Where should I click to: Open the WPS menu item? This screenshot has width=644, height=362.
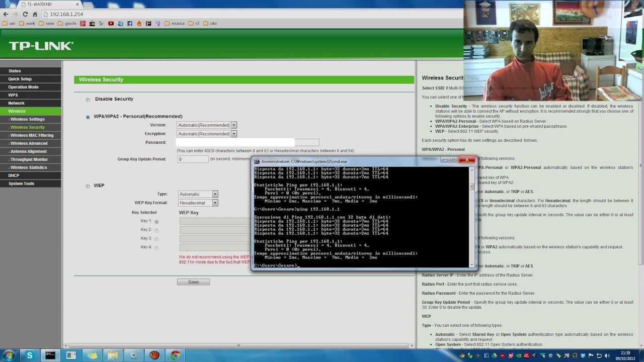coord(30,95)
